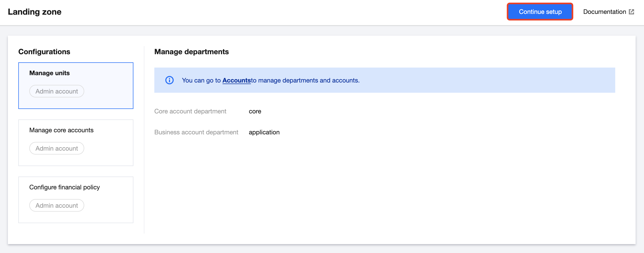Click the info icon in the blue banner

pos(170,80)
